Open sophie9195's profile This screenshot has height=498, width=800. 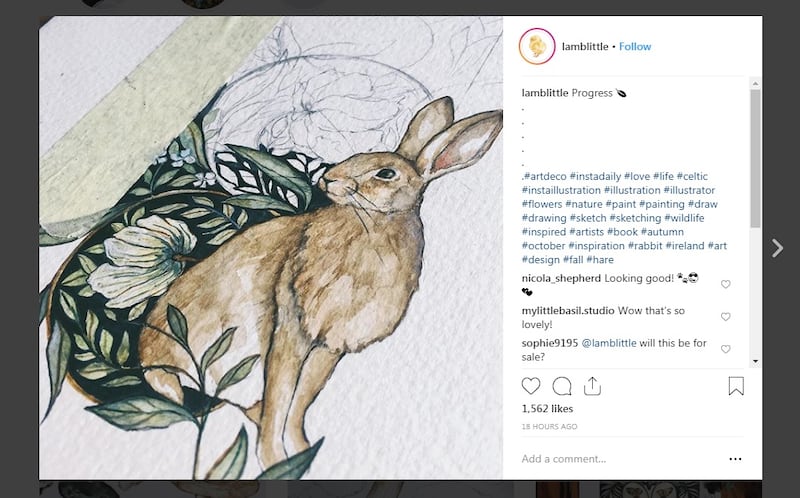pyautogui.click(x=549, y=343)
